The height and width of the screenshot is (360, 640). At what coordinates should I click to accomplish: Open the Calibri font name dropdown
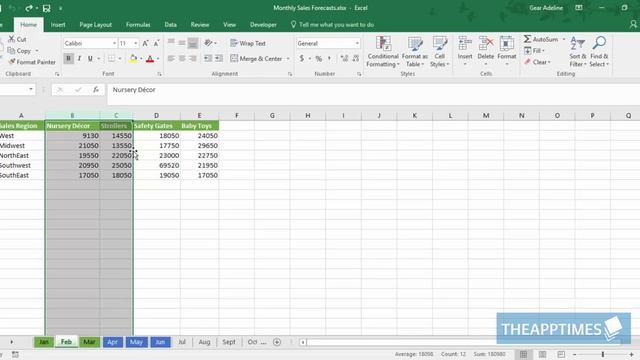tap(114, 43)
